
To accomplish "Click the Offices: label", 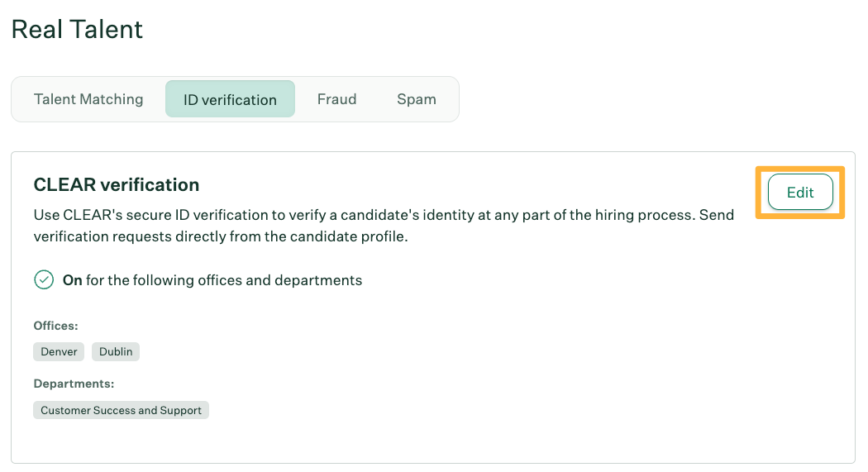I will point(56,326).
